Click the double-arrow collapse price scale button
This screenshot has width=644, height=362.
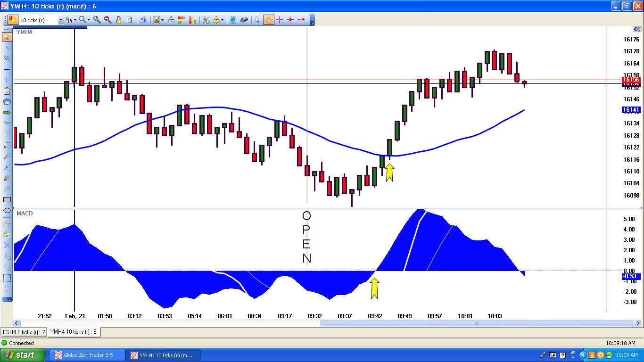[x=637, y=29]
